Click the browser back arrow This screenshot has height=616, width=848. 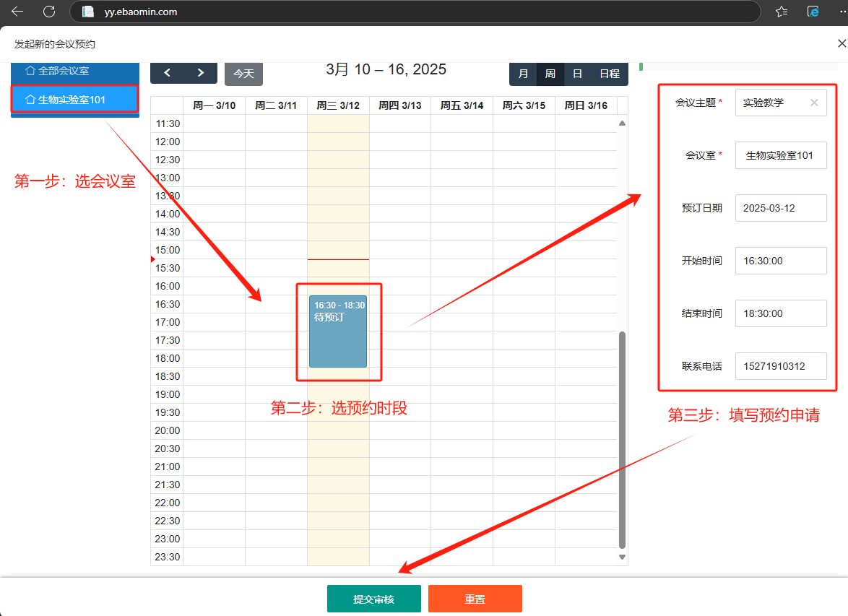coord(17,12)
